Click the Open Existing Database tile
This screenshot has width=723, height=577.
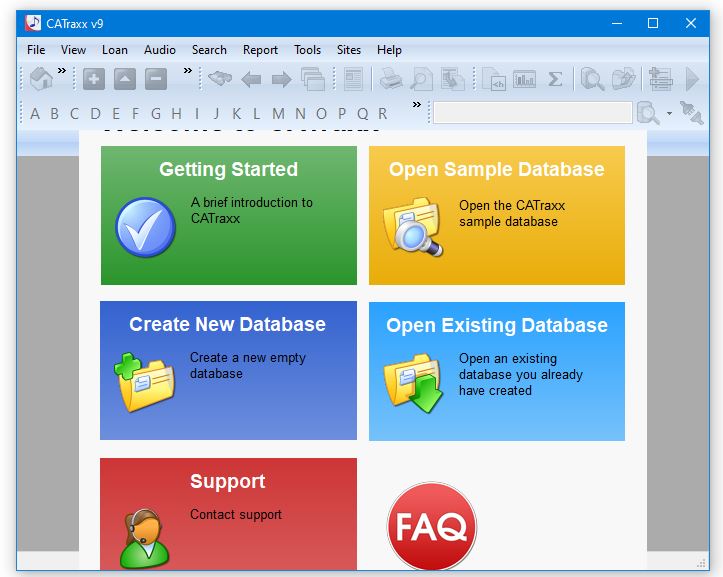point(497,371)
